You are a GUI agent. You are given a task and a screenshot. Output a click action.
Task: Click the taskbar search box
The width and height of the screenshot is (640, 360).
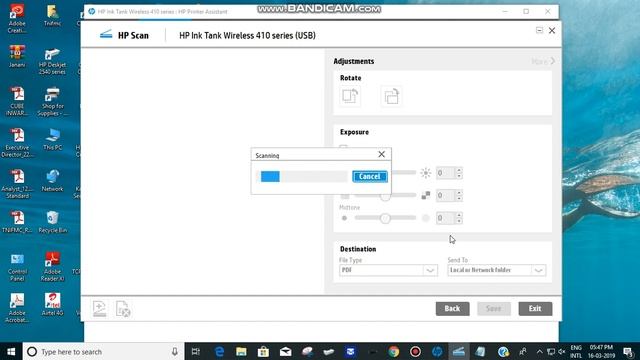104,351
